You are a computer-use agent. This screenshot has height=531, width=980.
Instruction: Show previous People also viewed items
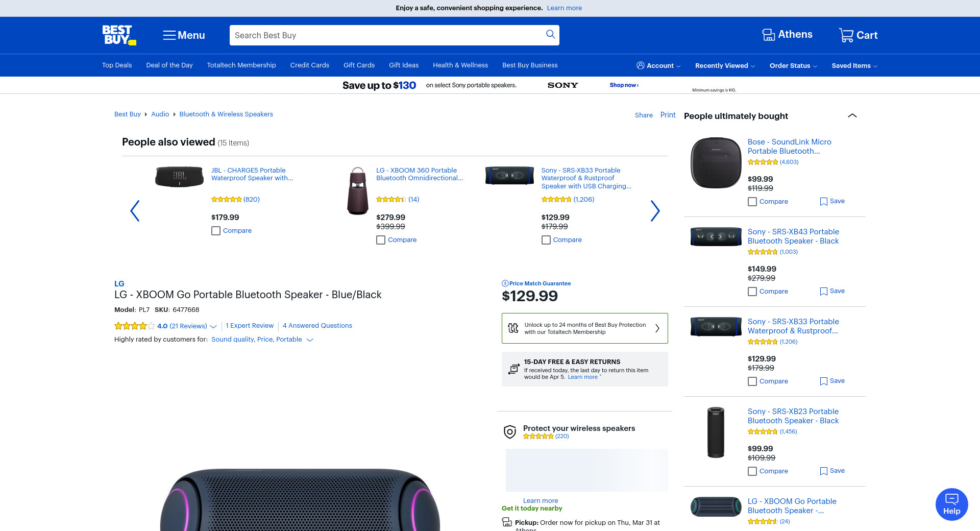135,211
